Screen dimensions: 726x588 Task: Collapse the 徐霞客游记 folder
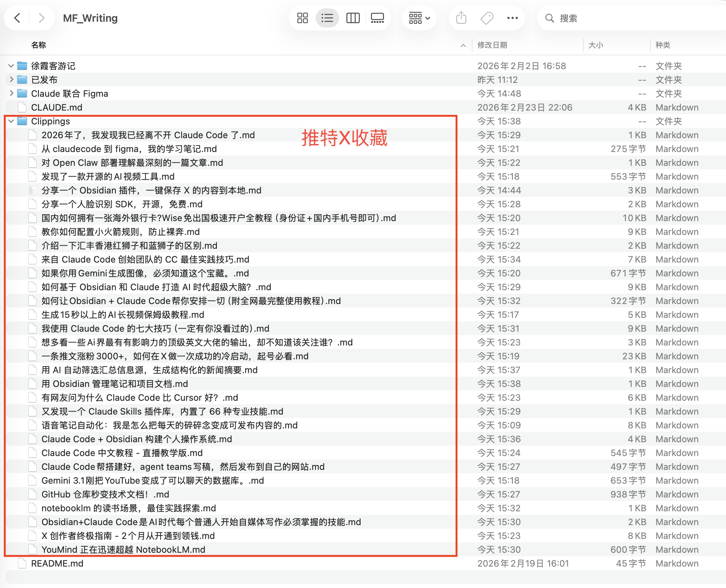coord(11,66)
